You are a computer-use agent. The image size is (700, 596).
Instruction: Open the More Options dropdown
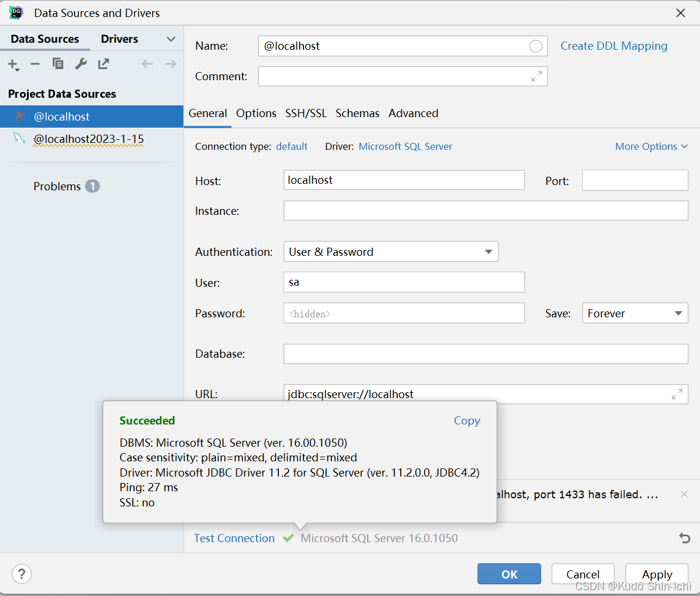point(651,146)
